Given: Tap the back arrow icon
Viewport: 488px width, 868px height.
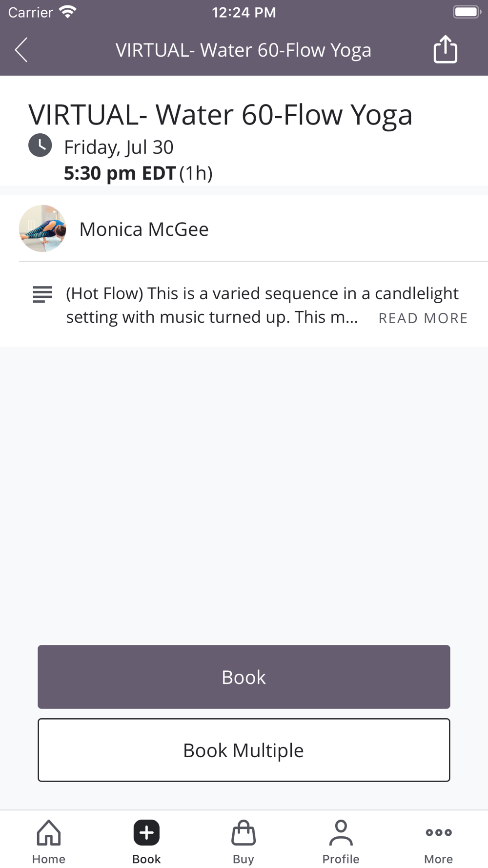Looking at the screenshot, I should tap(21, 50).
